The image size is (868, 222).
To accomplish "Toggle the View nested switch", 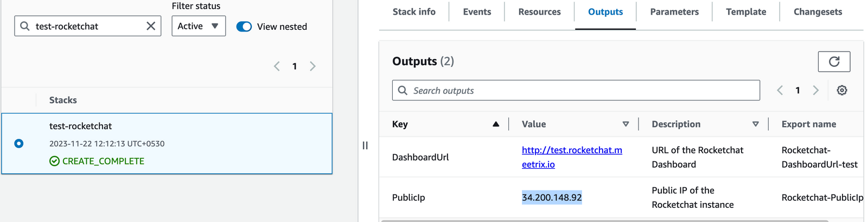I will (x=244, y=27).
